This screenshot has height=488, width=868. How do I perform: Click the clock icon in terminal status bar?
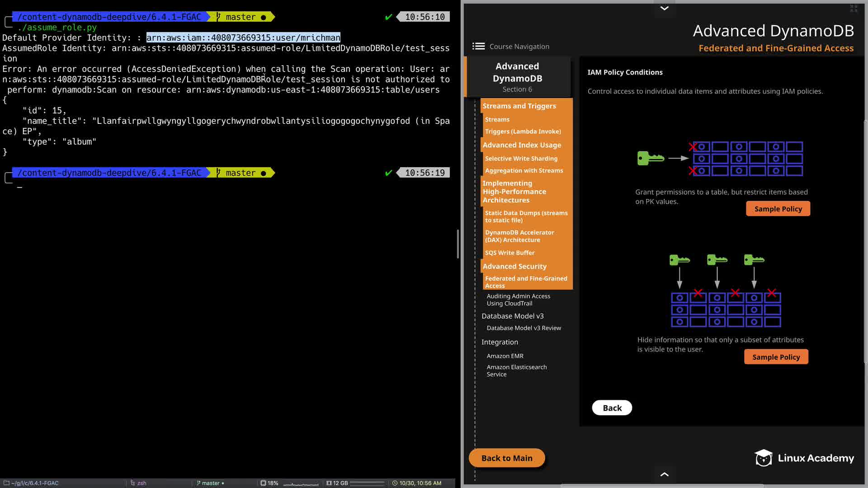click(395, 483)
